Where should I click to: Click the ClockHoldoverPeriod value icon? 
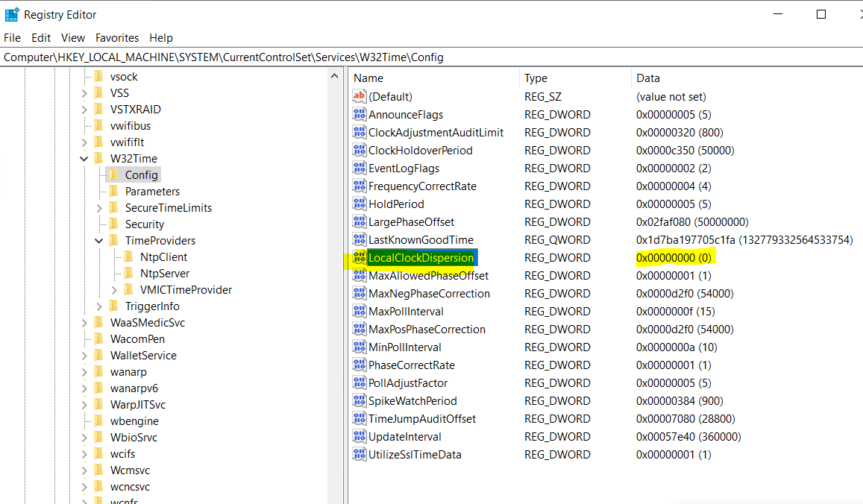[360, 150]
